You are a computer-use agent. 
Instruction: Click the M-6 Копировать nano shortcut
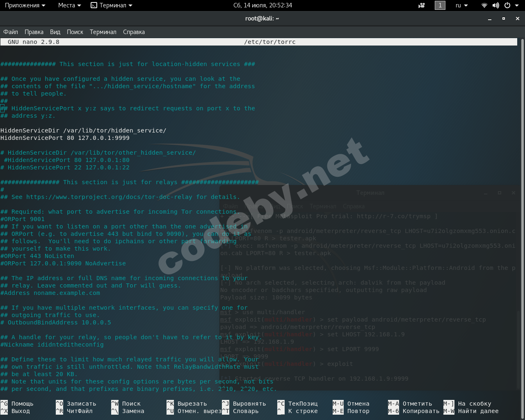[414, 411]
